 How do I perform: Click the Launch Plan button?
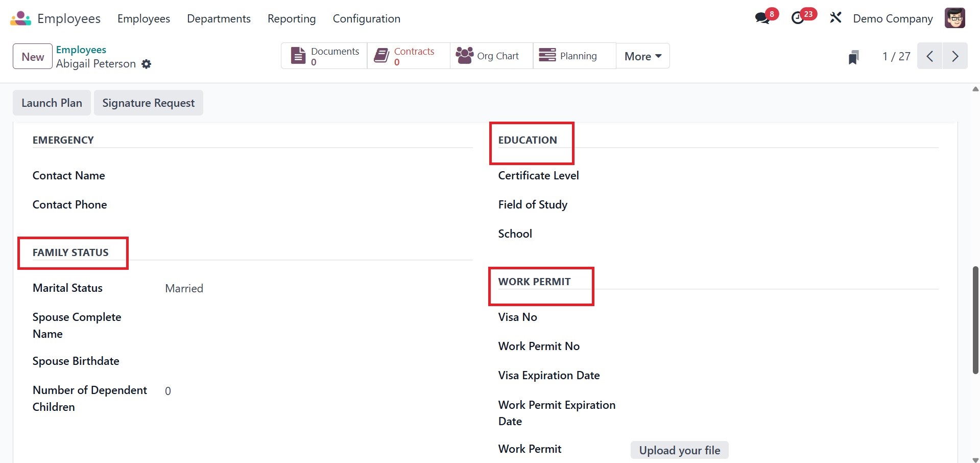point(52,103)
